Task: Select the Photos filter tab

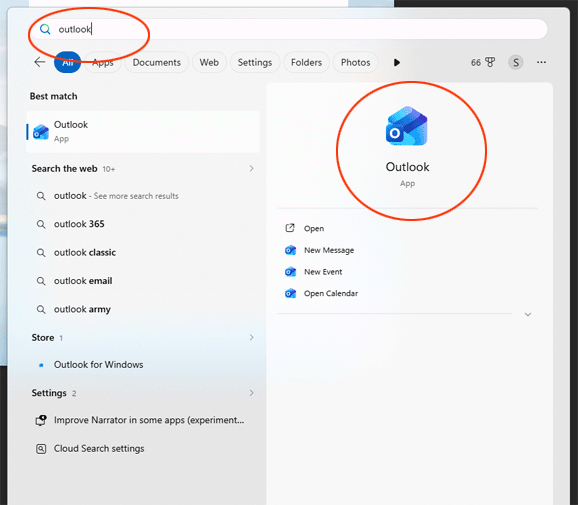Action: 355,62
